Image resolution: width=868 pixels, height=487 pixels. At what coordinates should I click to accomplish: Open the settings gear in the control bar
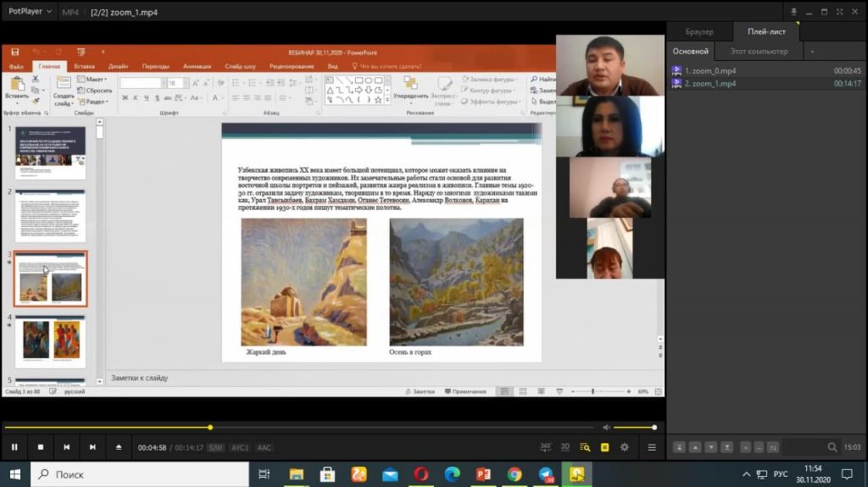point(625,447)
